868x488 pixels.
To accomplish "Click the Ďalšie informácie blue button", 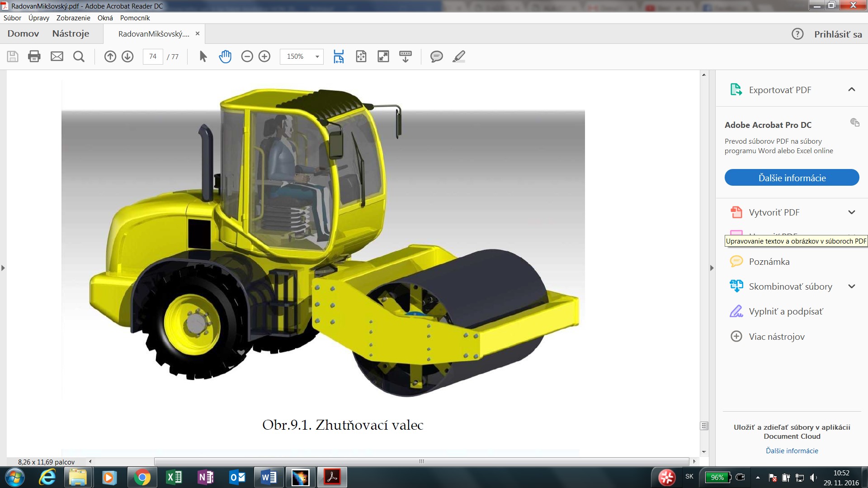I will tap(792, 178).
